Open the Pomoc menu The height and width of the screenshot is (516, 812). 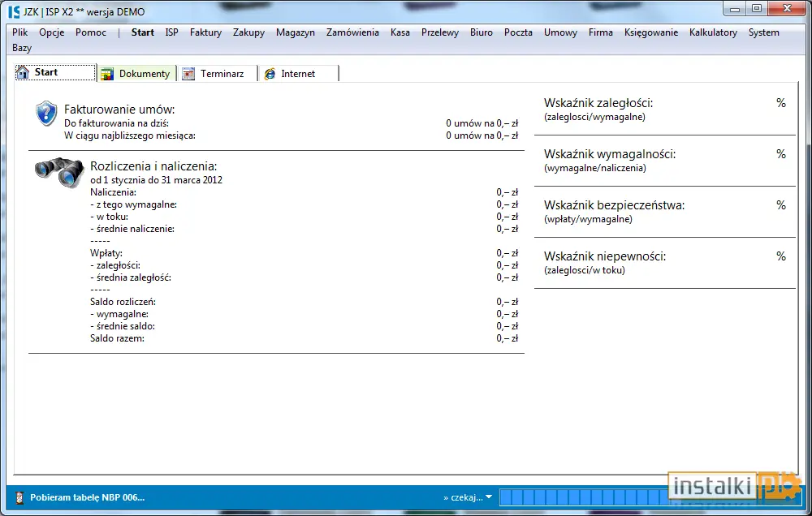(91, 32)
